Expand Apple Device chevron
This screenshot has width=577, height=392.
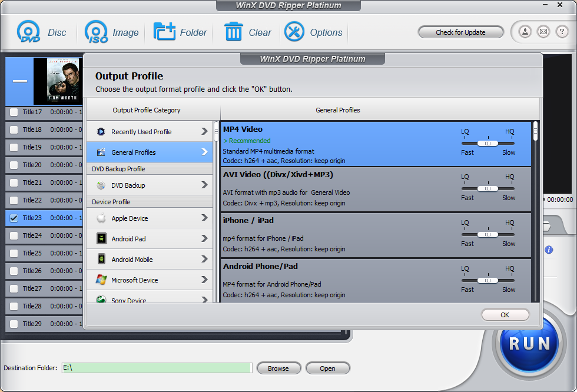[x=205, y=218]
